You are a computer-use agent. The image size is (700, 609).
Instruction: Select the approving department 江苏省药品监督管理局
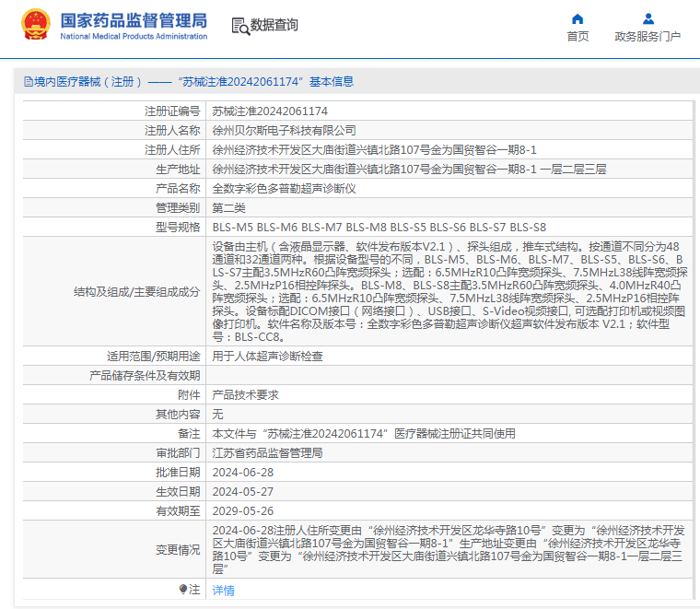[267, 452]
